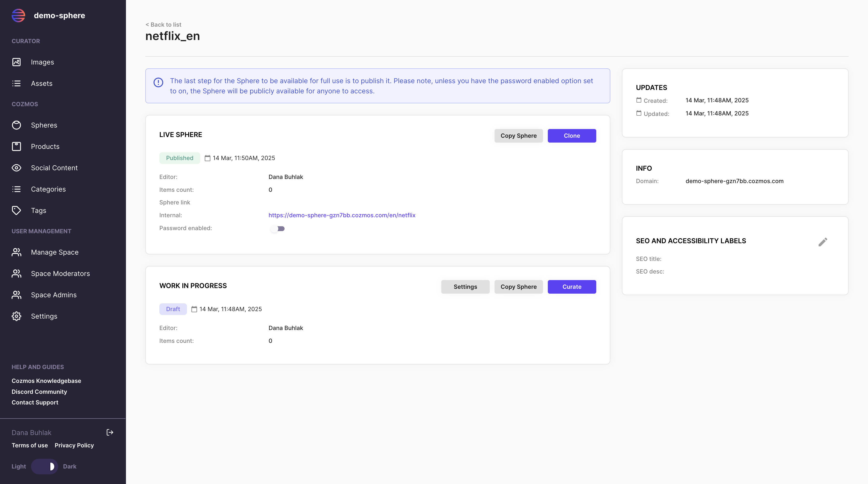Click the Curate button
Screen dimensions: 868x484
click(572, 287)
